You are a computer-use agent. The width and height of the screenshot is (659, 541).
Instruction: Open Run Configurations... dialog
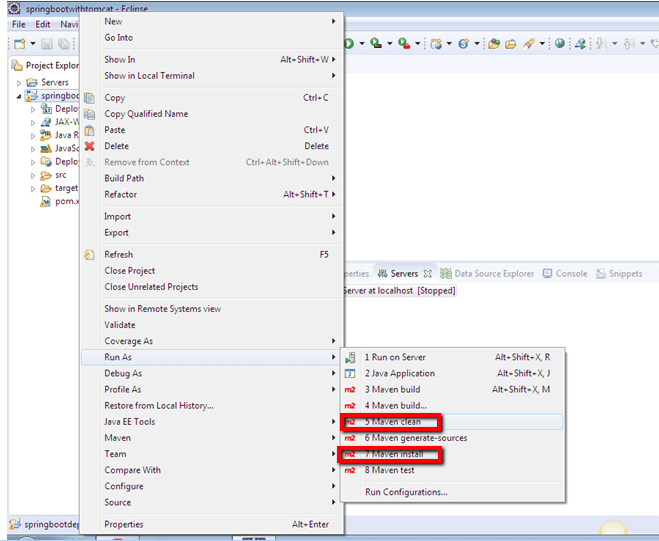click(406, 492)
